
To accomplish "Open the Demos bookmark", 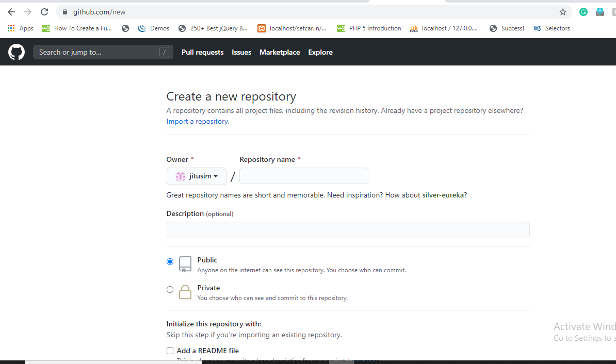I will point(154,28).
